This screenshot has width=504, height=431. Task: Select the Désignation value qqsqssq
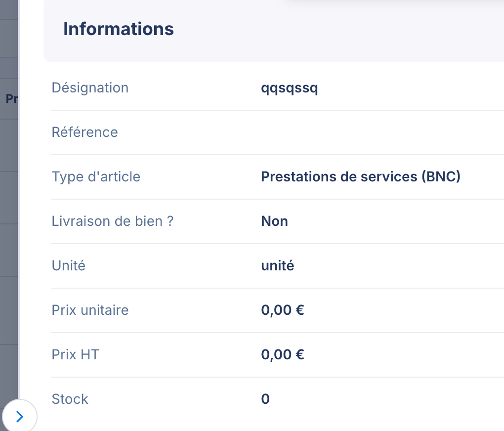pos(289,88)
